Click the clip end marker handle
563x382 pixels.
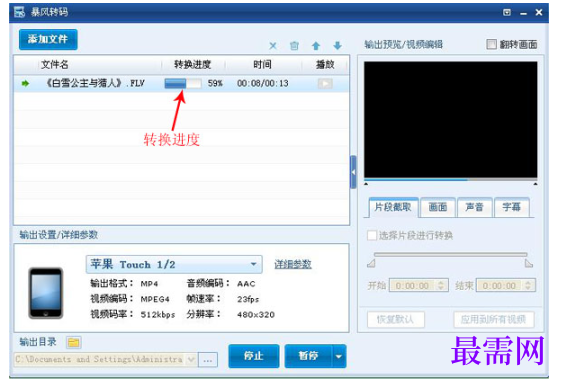(529, 264)
